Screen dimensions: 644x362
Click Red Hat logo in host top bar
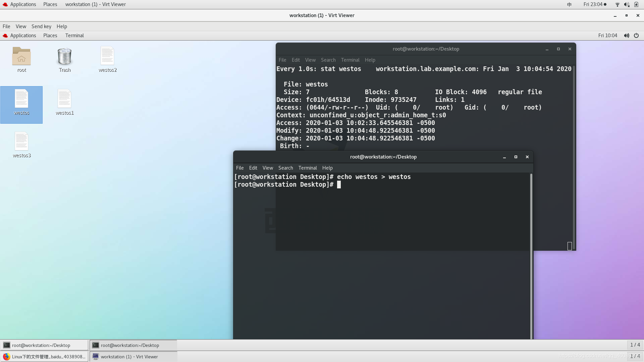pos(5,4)
